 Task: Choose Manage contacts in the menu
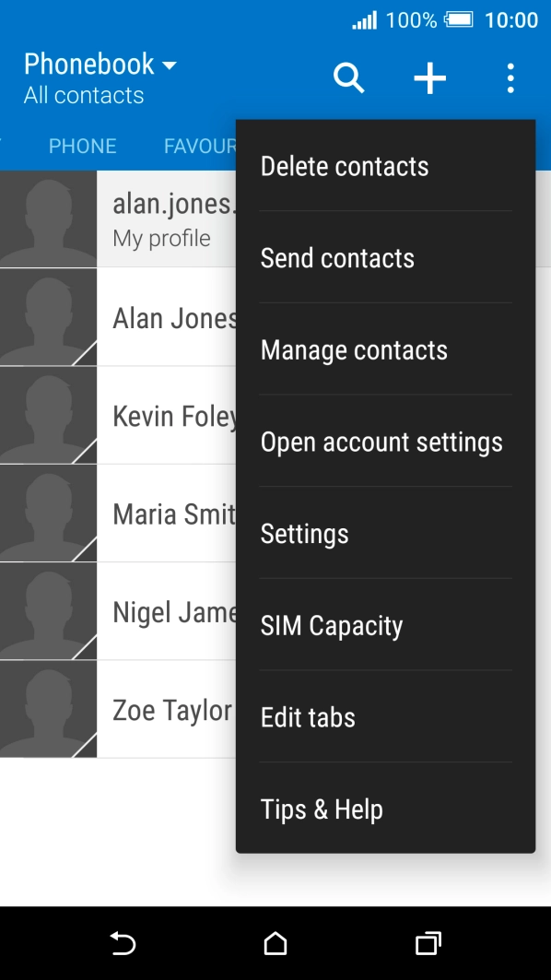355,349
